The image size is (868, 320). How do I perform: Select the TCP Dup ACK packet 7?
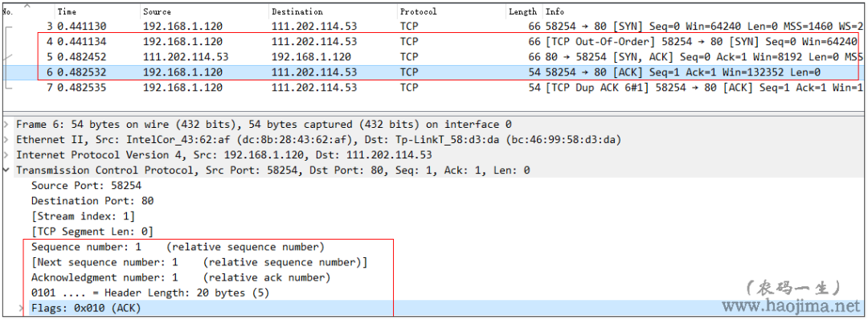(x=434, y=88)
